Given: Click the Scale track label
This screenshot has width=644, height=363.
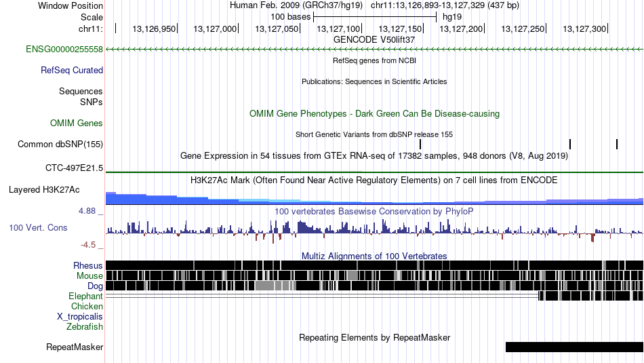Looking at the screenshot, I should coord(92,17).
